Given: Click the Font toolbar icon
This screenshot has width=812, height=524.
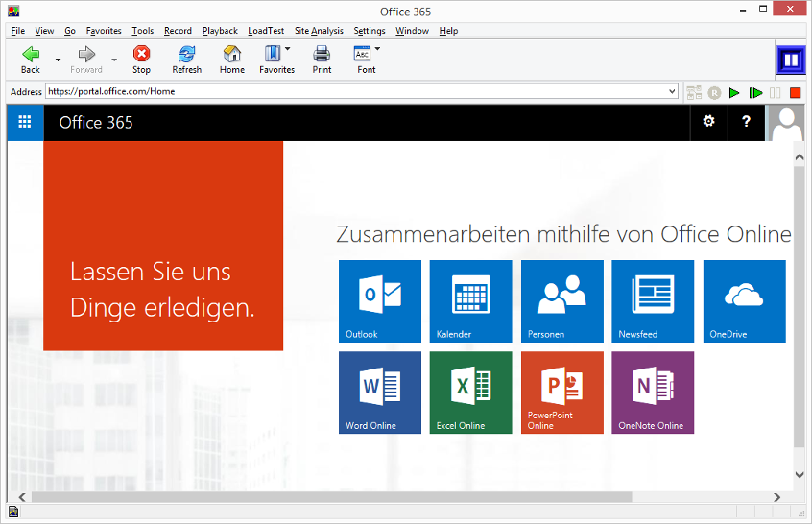Looking at the screenshot, I should pos(362,54).
